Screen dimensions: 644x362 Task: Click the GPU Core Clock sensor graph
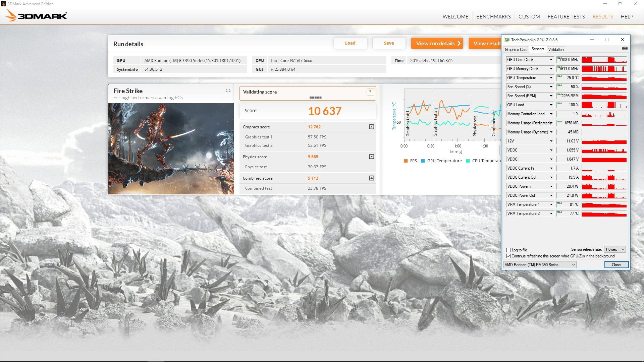tap(604, 60)
